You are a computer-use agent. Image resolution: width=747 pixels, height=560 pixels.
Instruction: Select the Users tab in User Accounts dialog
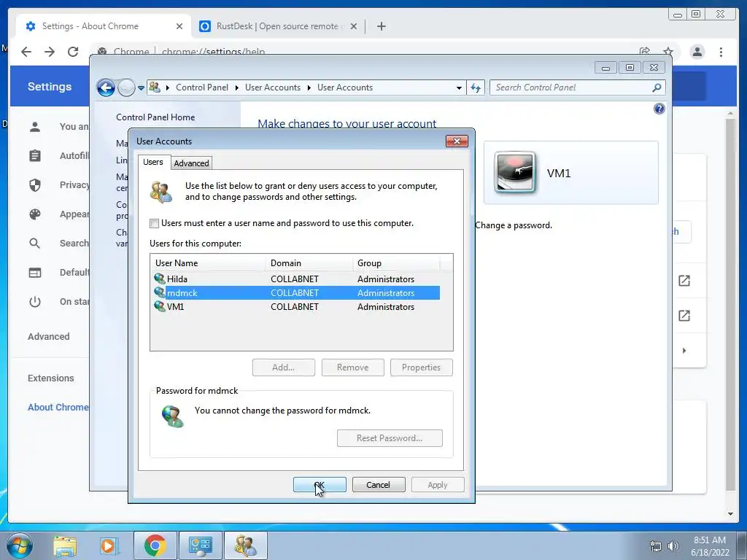point(153,162)
